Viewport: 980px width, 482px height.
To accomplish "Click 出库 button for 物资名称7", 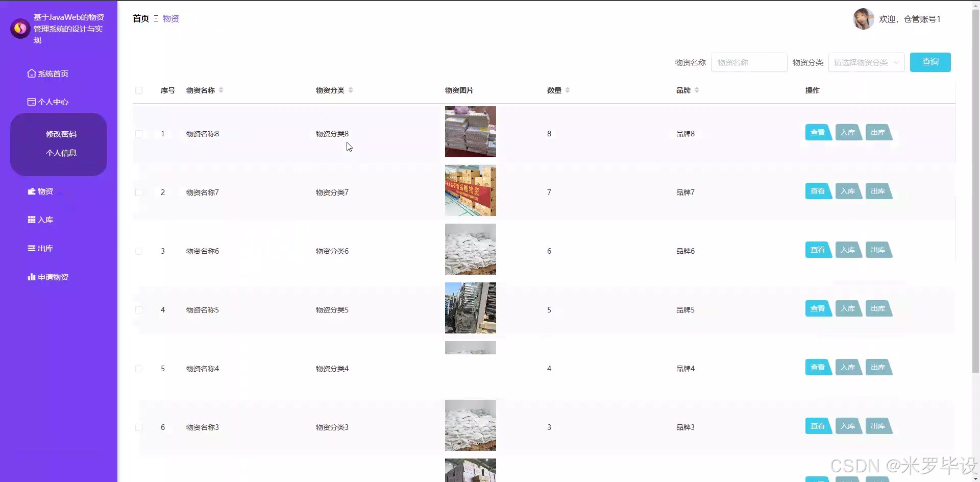I will pyautogui.click(x=878, y=191).
